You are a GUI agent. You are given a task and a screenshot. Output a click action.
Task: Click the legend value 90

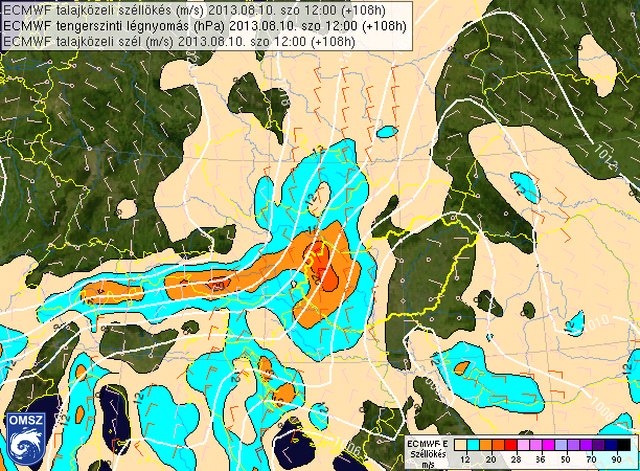(x=617, y=460)
